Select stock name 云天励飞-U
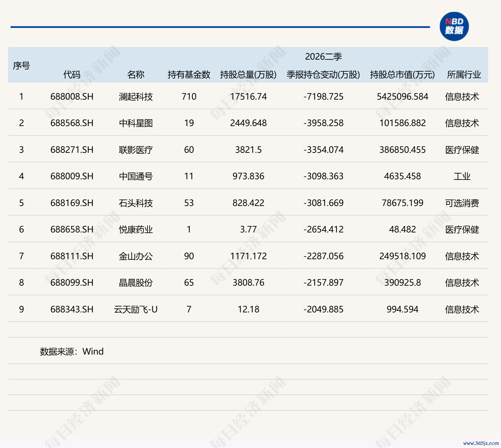The image size is (501, 448). click(136, 309)
